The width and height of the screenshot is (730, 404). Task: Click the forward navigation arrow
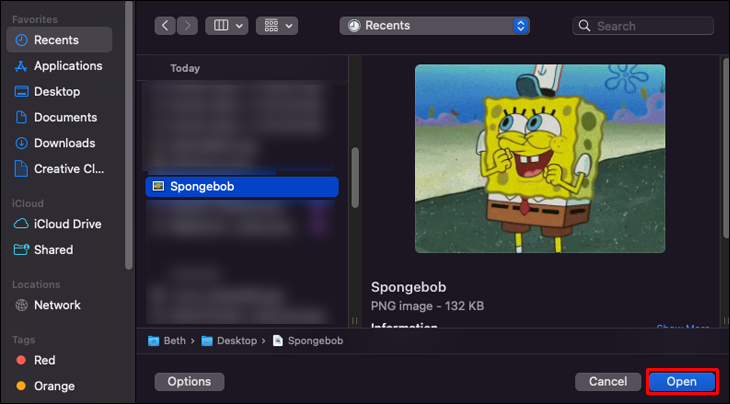[x=187, y=26]
